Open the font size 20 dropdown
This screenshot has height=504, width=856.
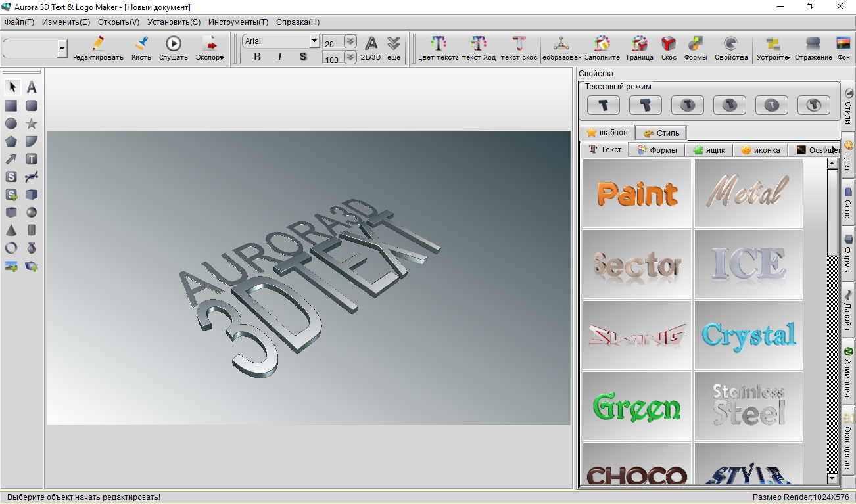click(350, 41)
